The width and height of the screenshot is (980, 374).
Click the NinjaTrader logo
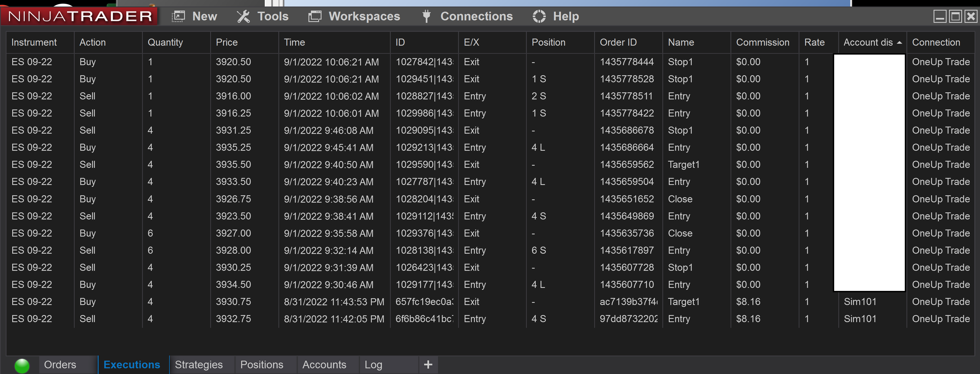[x=80, y=16]
